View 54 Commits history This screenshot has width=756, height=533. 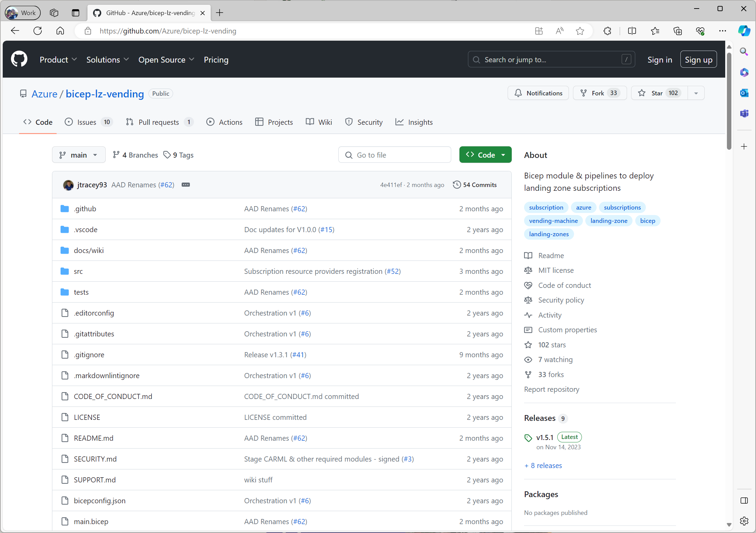click(475, 185)
